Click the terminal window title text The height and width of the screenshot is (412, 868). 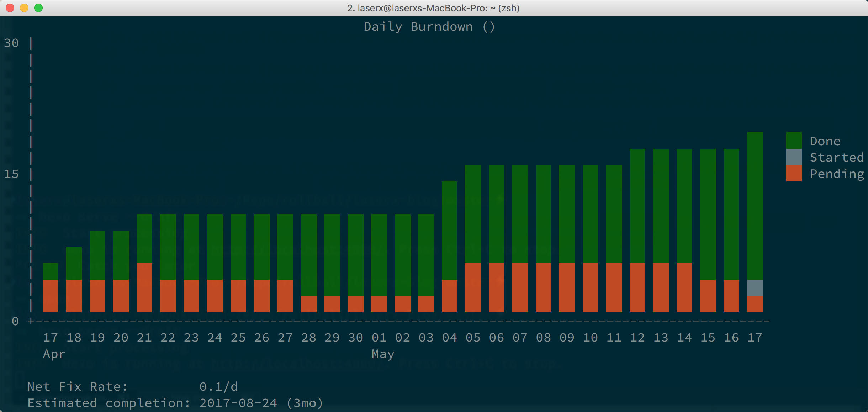pos(433,8)
